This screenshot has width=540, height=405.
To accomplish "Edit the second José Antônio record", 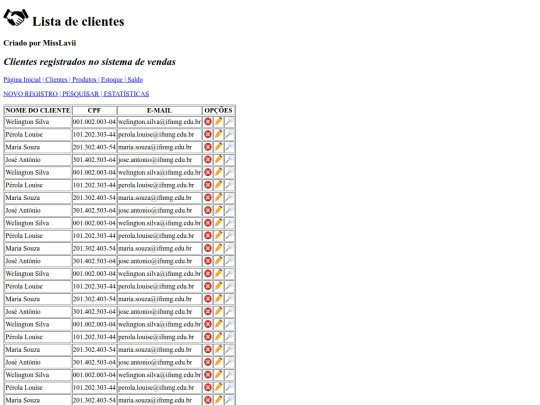I will pos(218,210).
